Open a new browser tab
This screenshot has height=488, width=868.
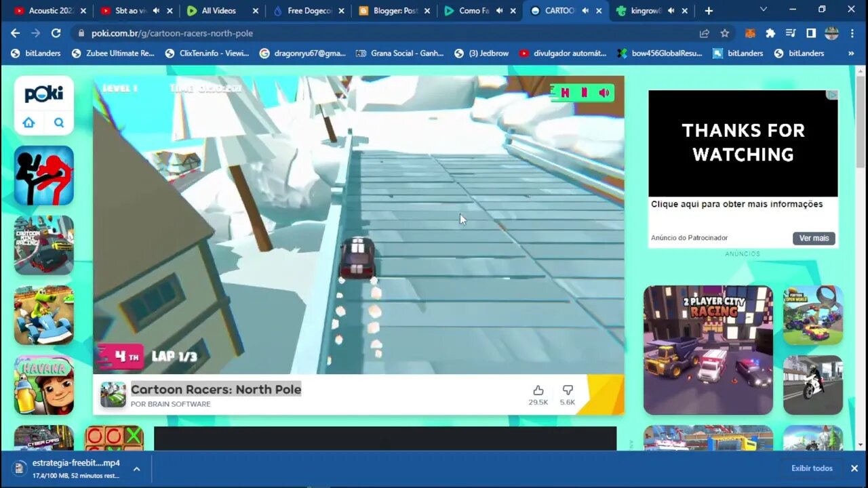click(709, 11)
